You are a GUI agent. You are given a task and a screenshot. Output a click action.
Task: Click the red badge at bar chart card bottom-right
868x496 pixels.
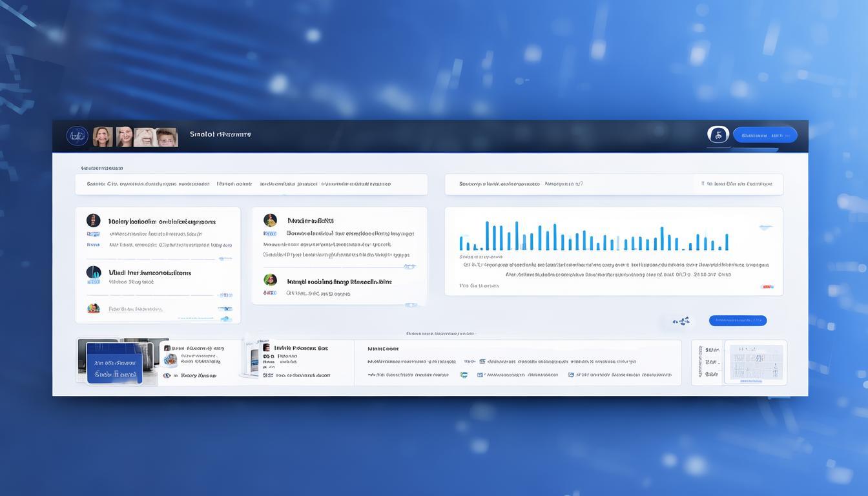coord(767,285)
